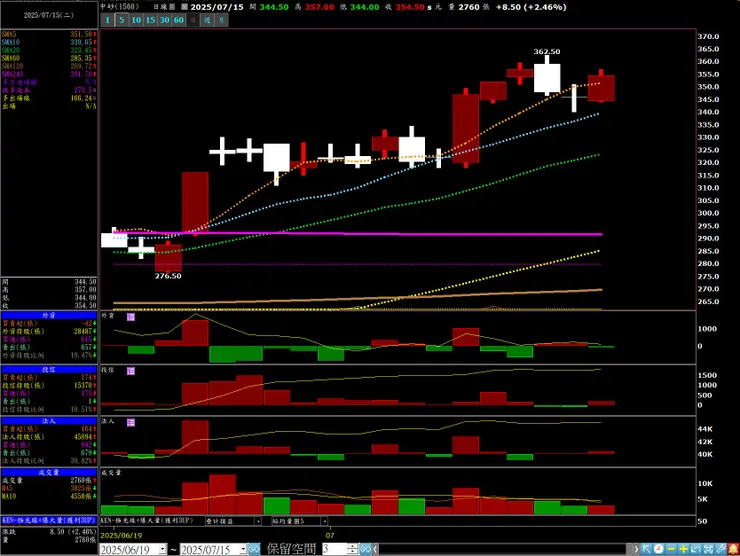740x556 pixels.
Task: Switch to the 30-minute chart interval
Action: [165, 20]
